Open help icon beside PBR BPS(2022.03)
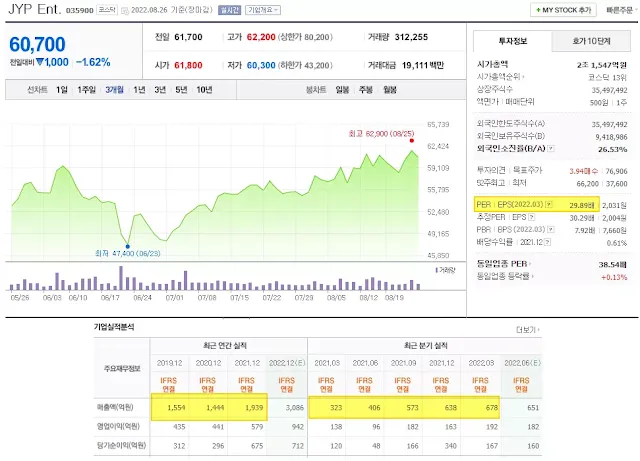Image resolution: width=640 pixels, height=461 pixels. [x=551, y=229]
